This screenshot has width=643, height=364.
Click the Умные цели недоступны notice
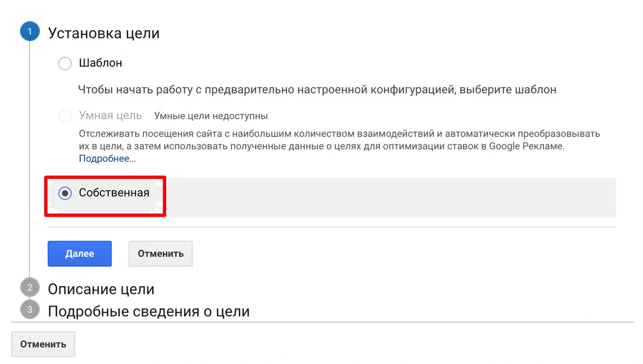click(211, 116)
